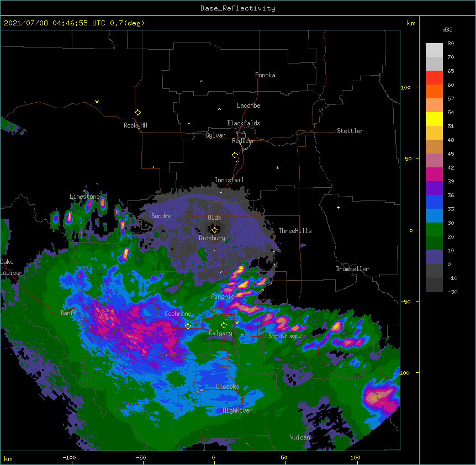This screenshot has height=465, width=476.
Task: Click the Vulcan label
Action: 300,437
